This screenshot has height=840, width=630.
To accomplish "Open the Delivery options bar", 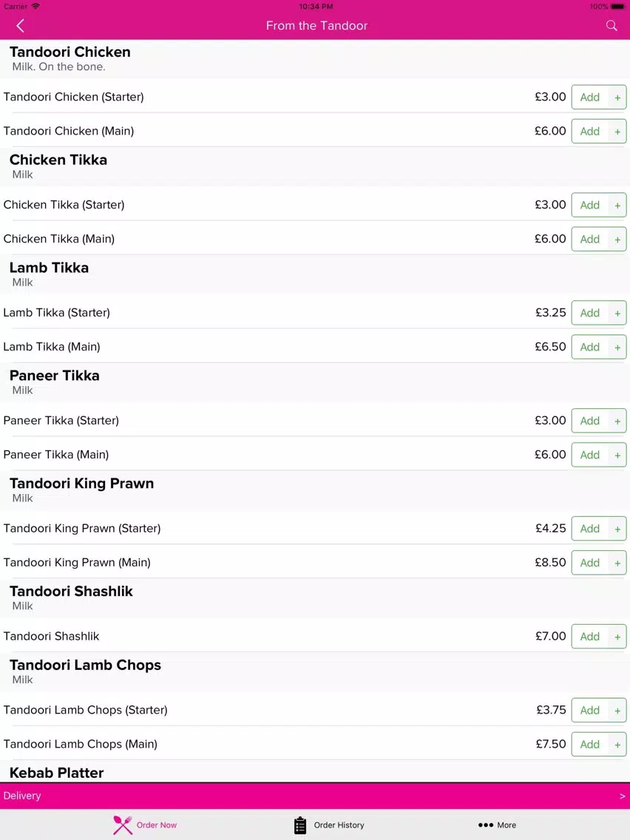I will (315, 796).
